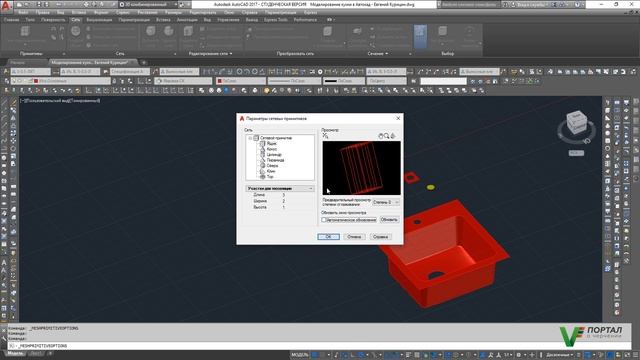
Task: Click the Section Plane icon in Сечение panel
Action: [x=357, y=32]
